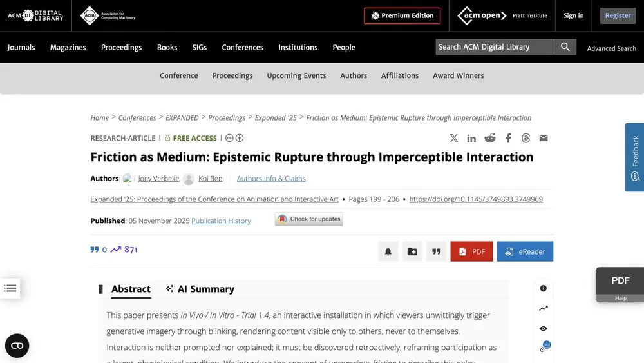
Task: Open the SIGs menu
Action: (x=200, y=47)
